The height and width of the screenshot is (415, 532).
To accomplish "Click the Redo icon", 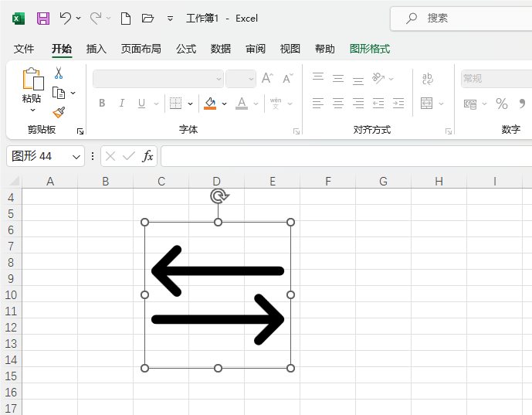I will pos(95,18).
